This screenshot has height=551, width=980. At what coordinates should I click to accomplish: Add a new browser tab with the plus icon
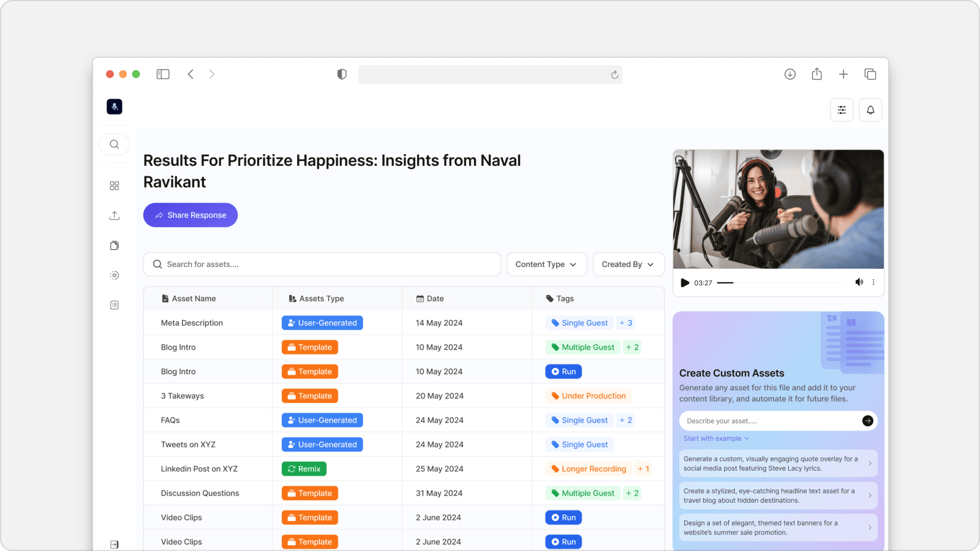843,74
